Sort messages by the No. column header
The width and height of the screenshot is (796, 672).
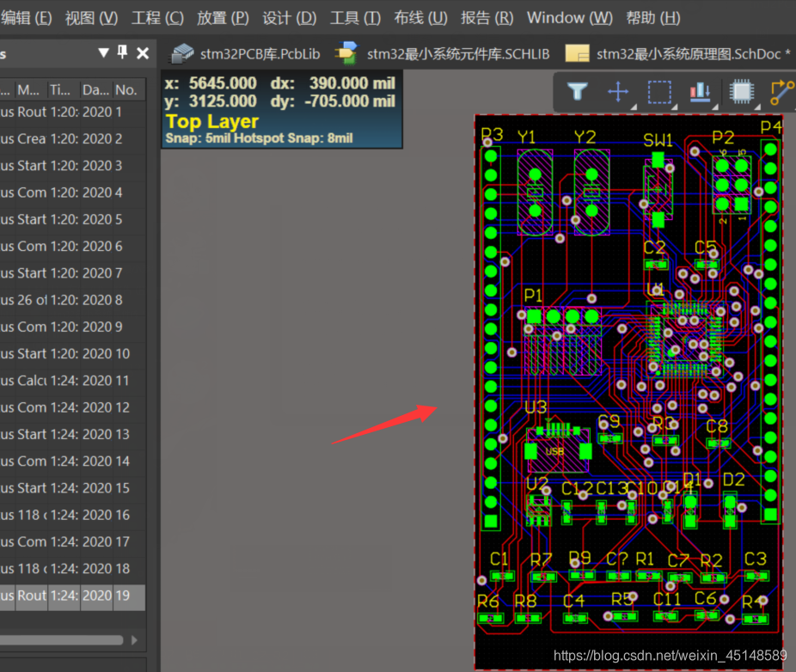point(126,89)
